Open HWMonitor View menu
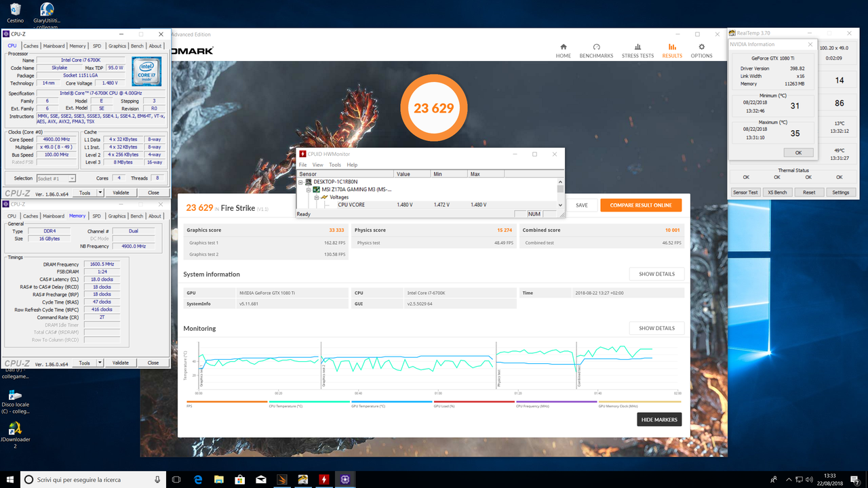The width and height of the screenshot is (868, 488). click(x=317, y=165)
